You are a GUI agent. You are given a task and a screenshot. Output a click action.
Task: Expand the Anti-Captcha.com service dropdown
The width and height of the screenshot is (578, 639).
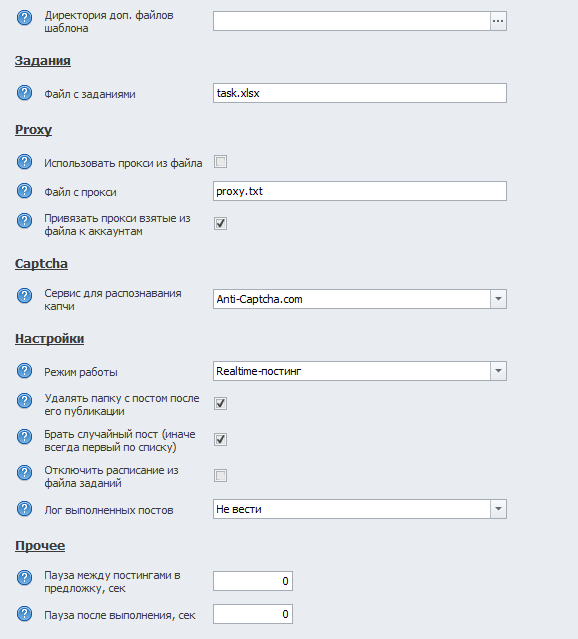coord(498,299)
